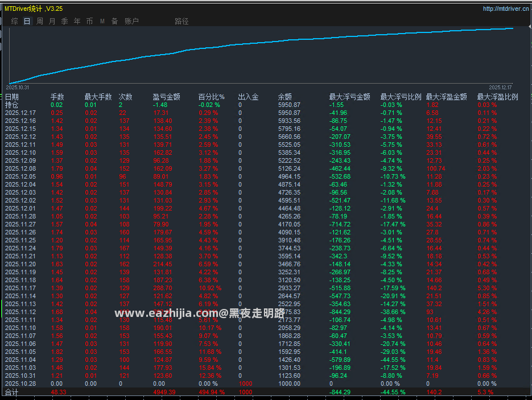This screenshot has height=400, width=532.
Task: Open the 备 notes tab
Action: tap(115, 21)
